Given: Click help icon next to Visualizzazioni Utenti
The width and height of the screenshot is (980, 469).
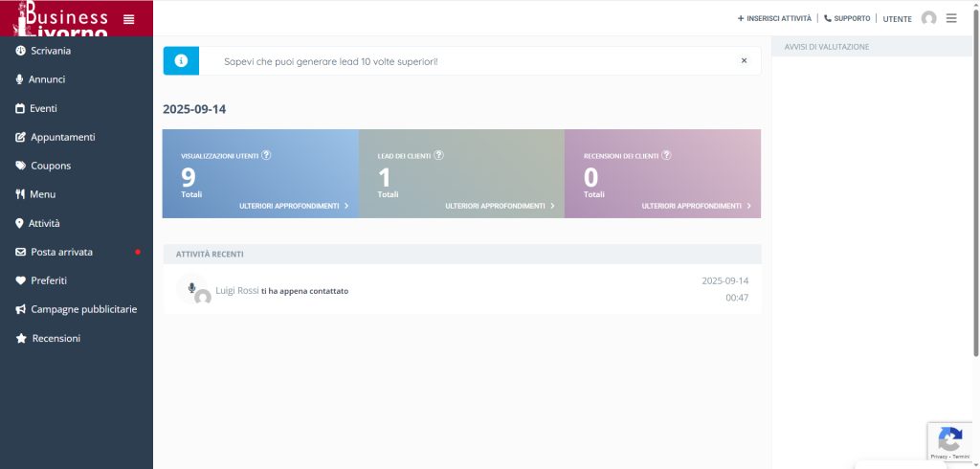Looking at the screenshot, I should coord(266,155).
